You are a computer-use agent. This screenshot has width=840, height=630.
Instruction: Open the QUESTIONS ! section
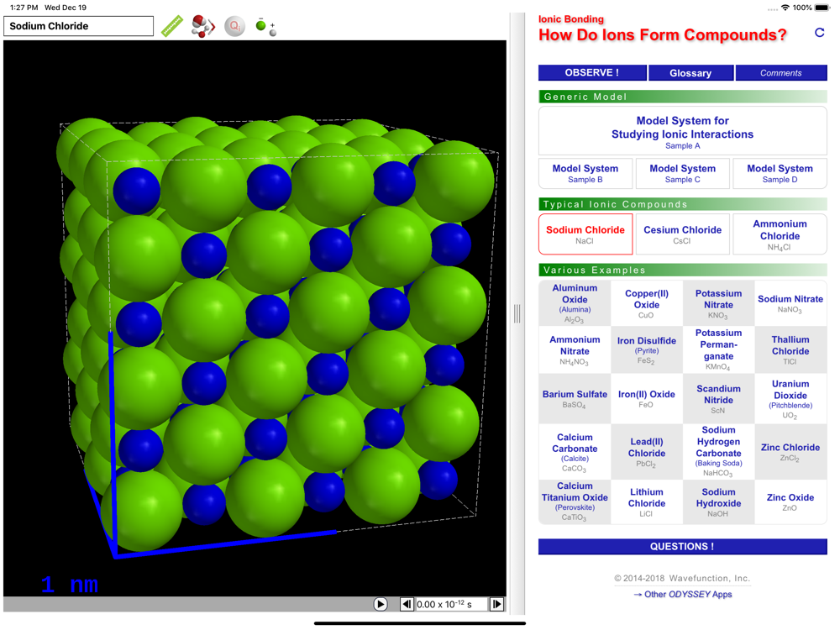pos(682,547)
